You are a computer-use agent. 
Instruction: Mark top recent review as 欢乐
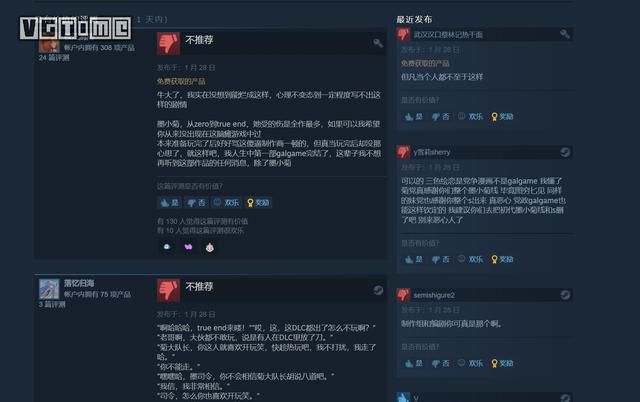[x=470, y=116]
